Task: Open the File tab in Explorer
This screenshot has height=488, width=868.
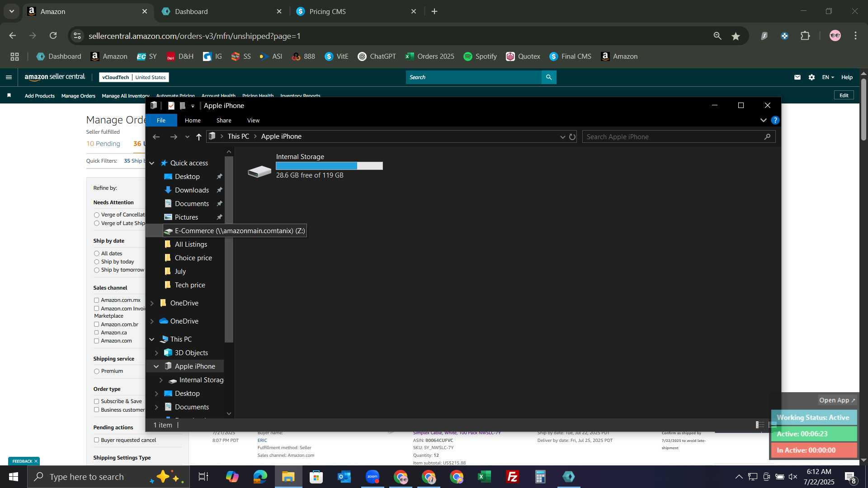Action: (161, 120)
